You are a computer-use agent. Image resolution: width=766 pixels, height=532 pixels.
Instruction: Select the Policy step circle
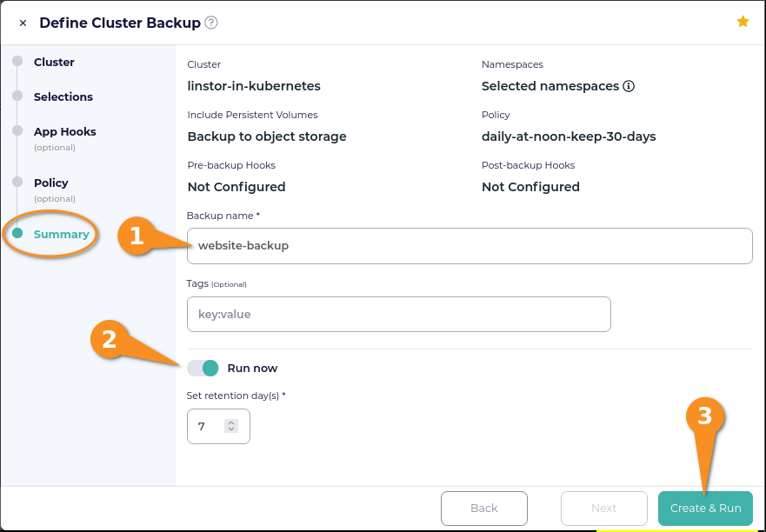(x=17, y=182)
